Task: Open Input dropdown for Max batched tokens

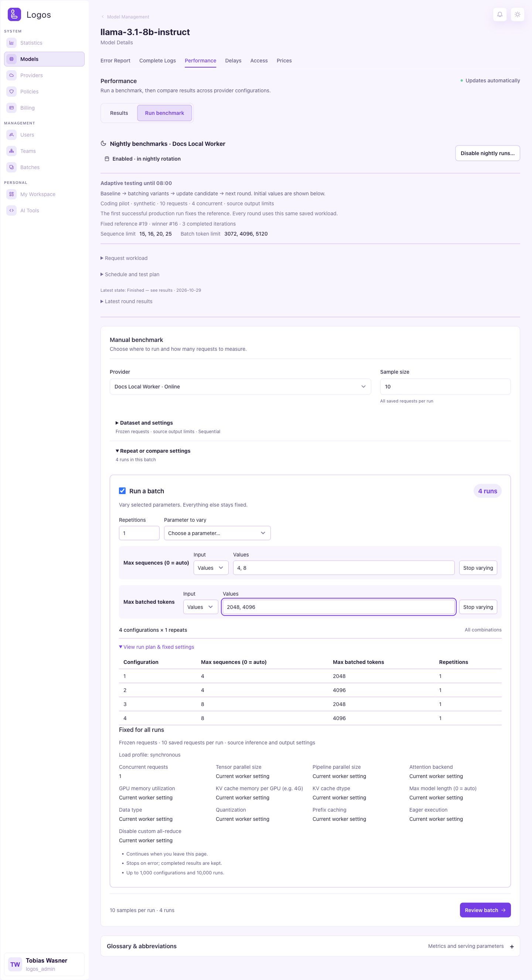Action: pyautogui.click(x=201, y=607)
